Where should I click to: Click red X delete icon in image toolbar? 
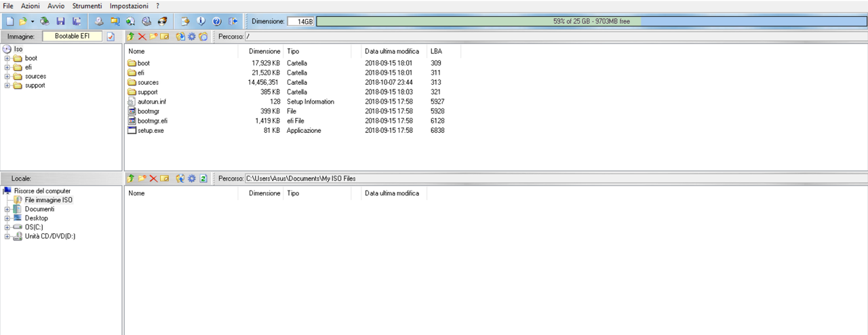142,37
